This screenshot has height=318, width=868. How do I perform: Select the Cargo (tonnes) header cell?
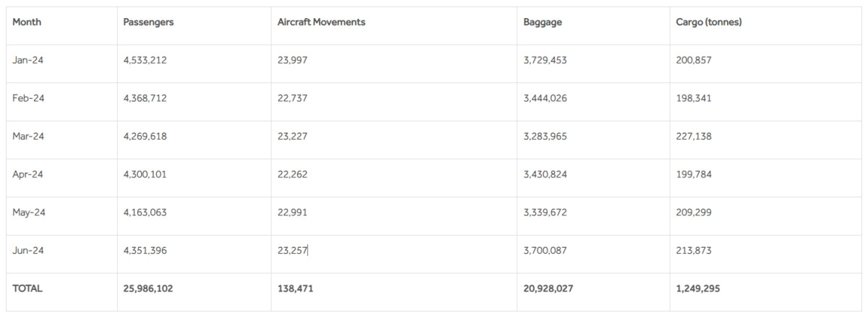(x=709, y=22)
